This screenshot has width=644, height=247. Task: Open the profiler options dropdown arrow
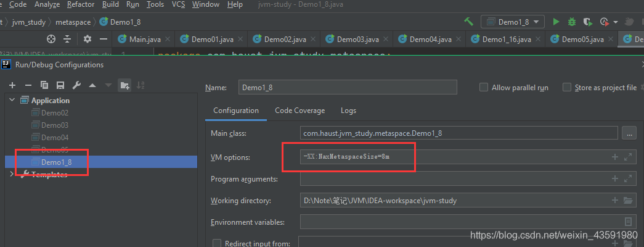[x=615, y=22]
